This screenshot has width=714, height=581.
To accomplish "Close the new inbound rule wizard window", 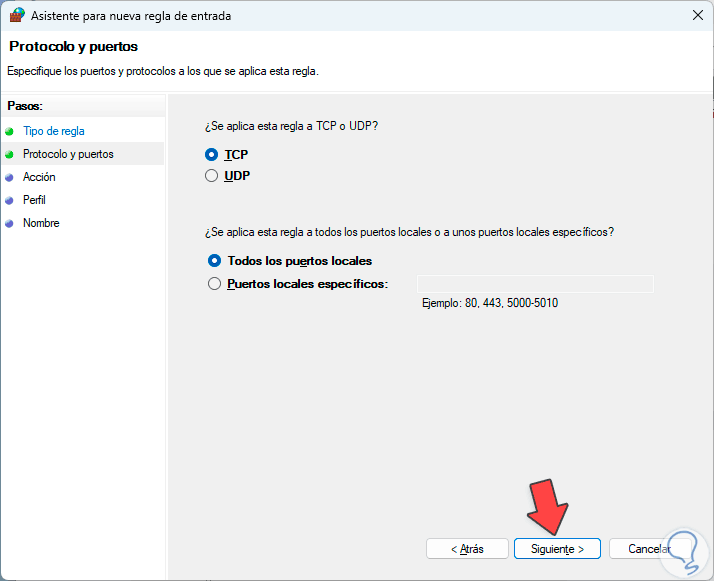I will [696, 15].
